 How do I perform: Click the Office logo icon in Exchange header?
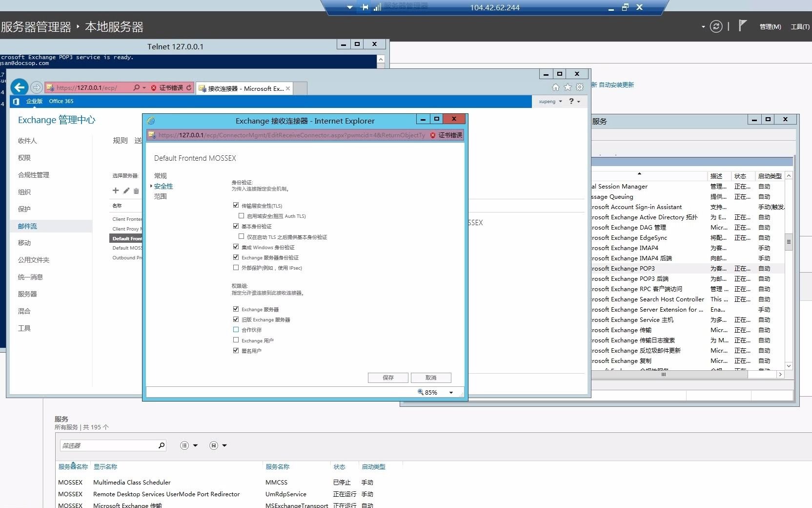pyautogui.click(x=16, y=101)
